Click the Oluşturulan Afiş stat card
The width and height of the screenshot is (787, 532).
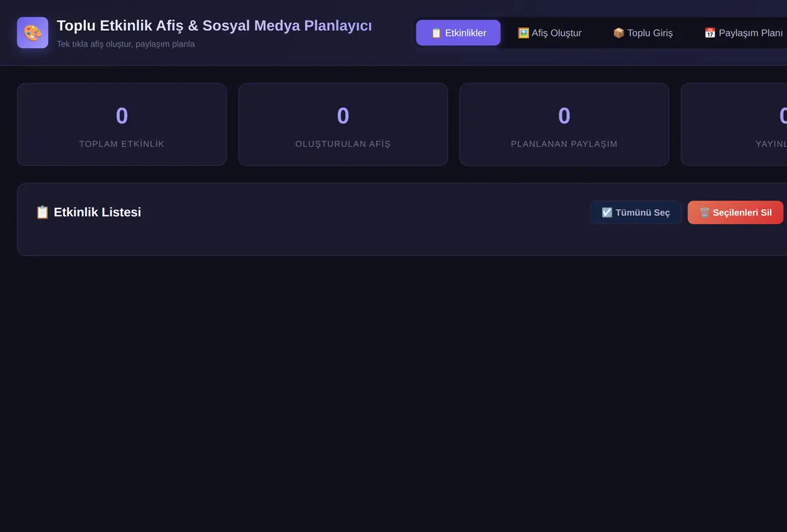[343, 125]
